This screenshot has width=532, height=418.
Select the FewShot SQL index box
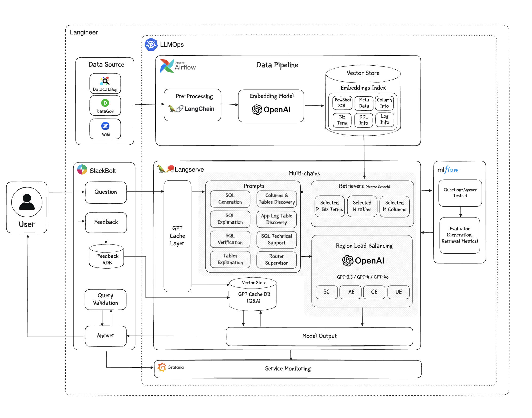click(343, 103)
